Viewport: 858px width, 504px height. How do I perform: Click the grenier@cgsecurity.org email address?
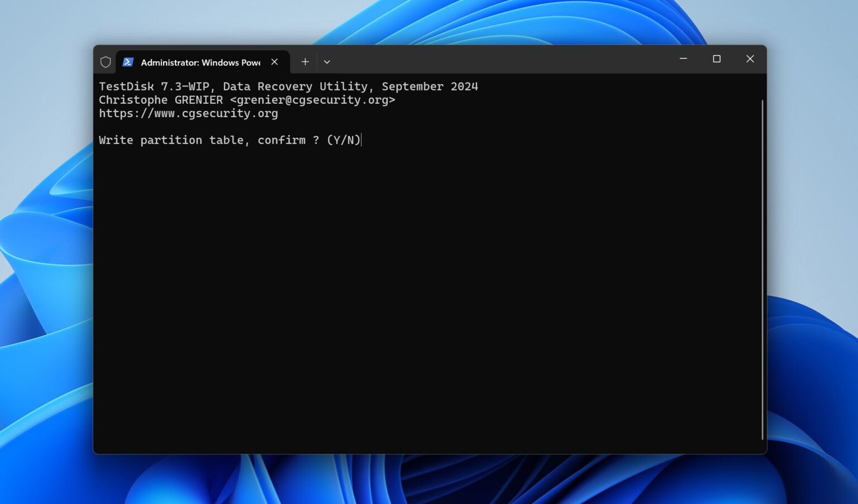[x=313, y=100]
